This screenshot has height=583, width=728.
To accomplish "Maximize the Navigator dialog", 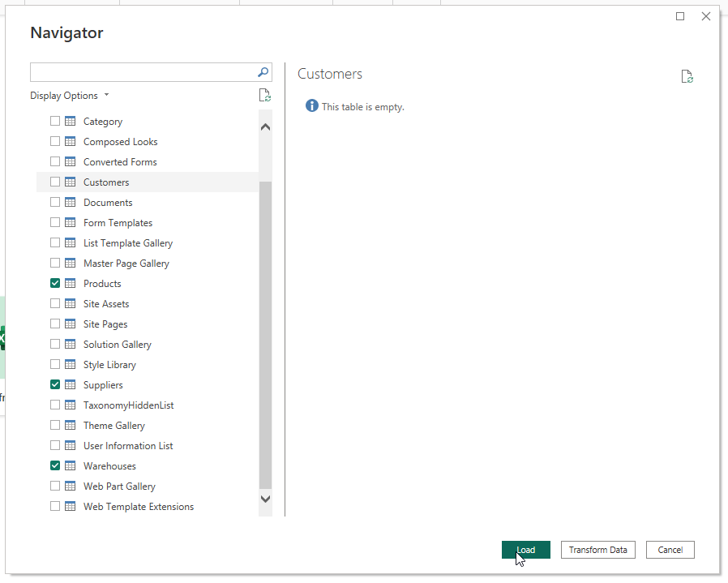I will click(679, 16).
